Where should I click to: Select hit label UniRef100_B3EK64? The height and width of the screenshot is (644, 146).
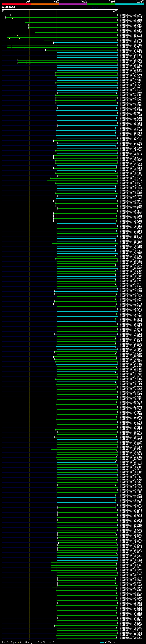point(131,115)
